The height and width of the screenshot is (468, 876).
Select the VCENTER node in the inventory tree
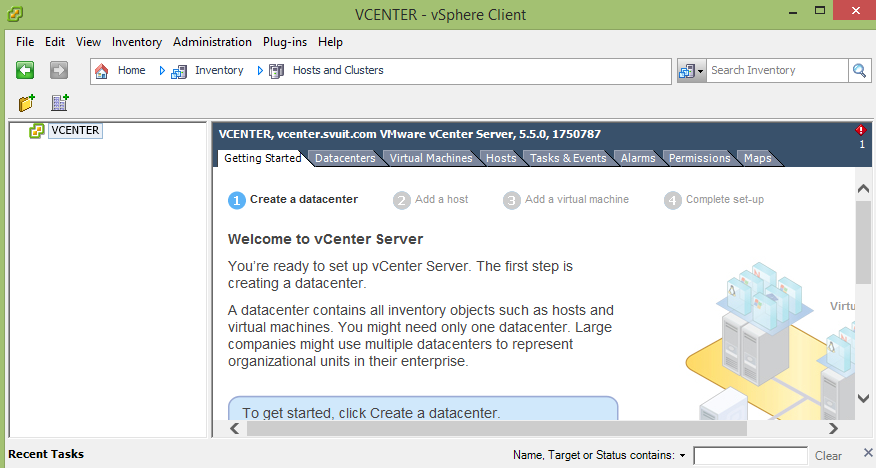(x=74, y=130)
